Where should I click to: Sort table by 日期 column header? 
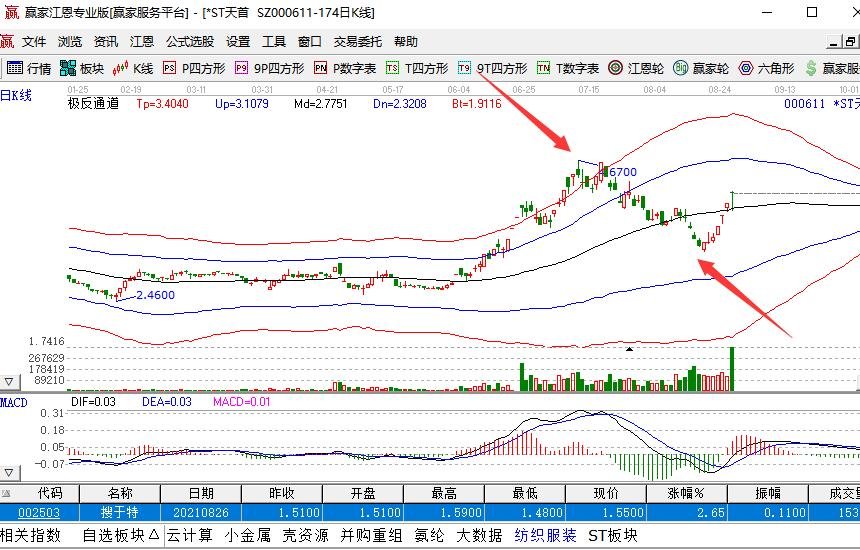tap(201, 494)
